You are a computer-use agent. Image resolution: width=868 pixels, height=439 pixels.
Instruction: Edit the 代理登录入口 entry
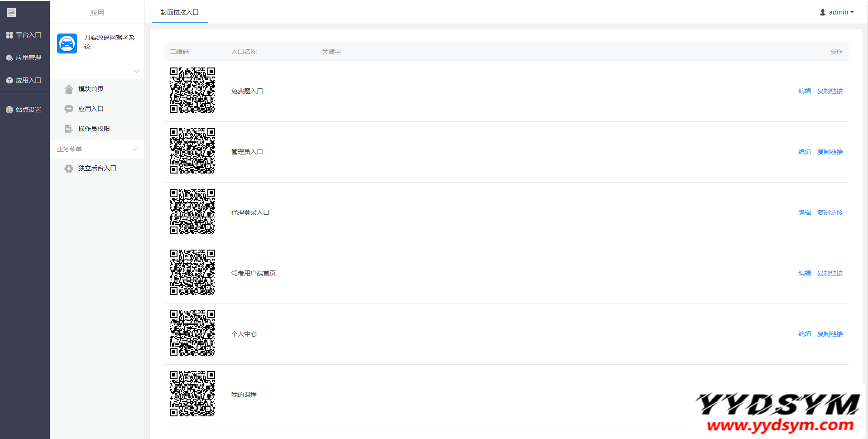point(805,212)
